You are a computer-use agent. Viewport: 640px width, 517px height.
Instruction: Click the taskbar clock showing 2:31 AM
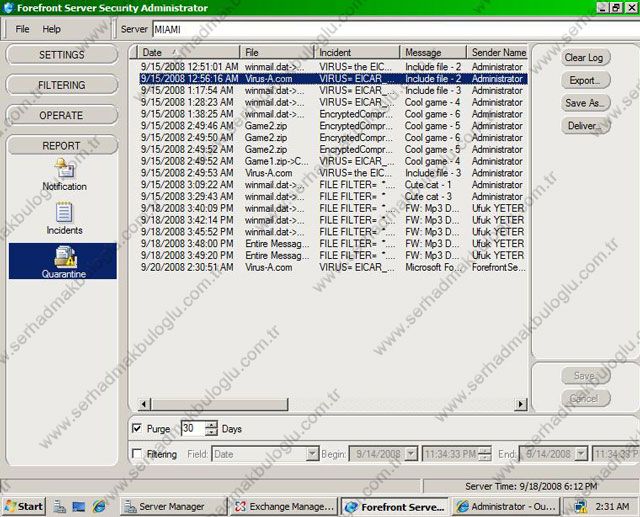(x=611, y=506)
